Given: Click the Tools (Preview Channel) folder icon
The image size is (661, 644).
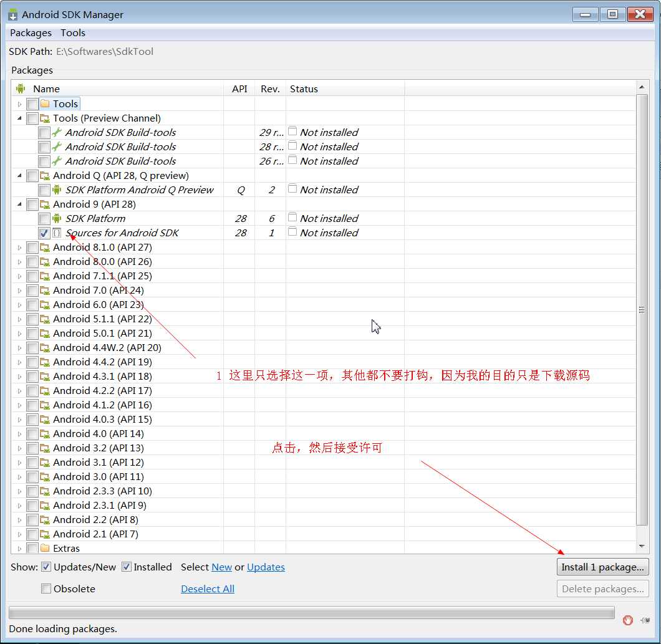Looking at the screenshot, I should (45, 118).
